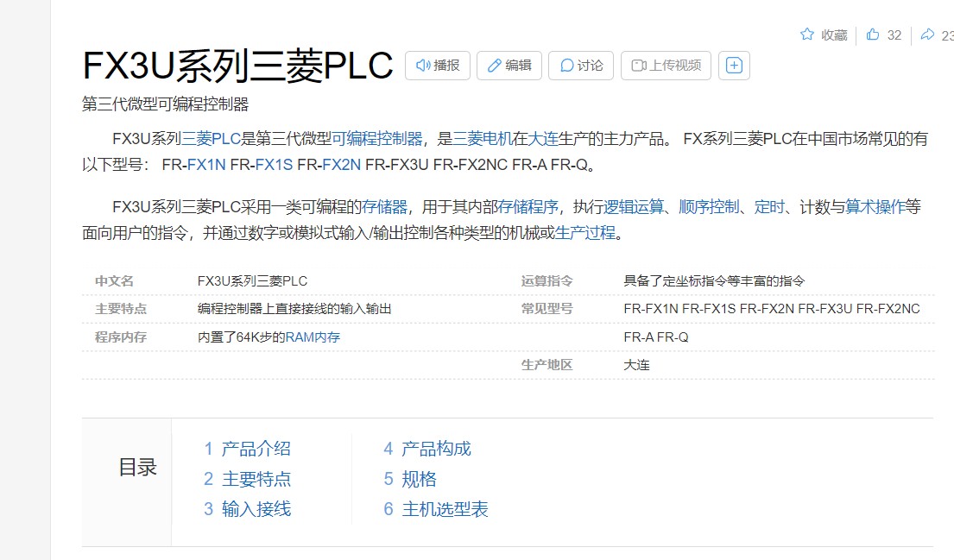Follow the 定时 link
The width and height of the screenshot is (954, 560).
coord(769,207)
